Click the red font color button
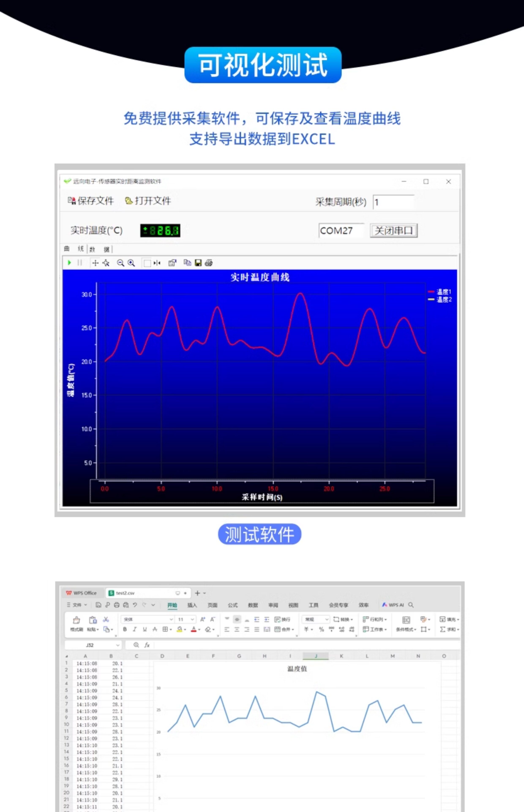The height and width of the screenshot is (812, 524). coord(194,630)
